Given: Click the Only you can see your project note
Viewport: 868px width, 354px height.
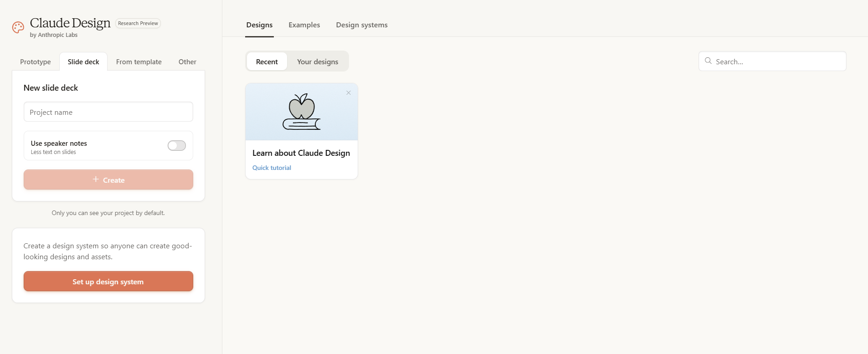Looking at the screenshot, I should (108, 213).
